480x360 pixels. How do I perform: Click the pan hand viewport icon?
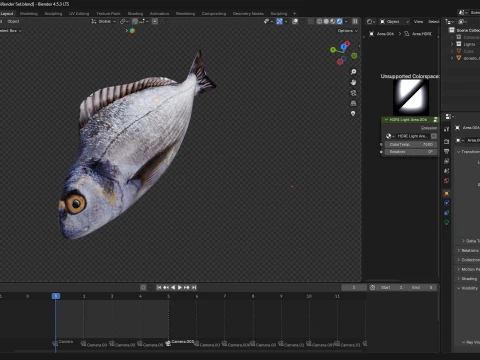click(353, 82)
